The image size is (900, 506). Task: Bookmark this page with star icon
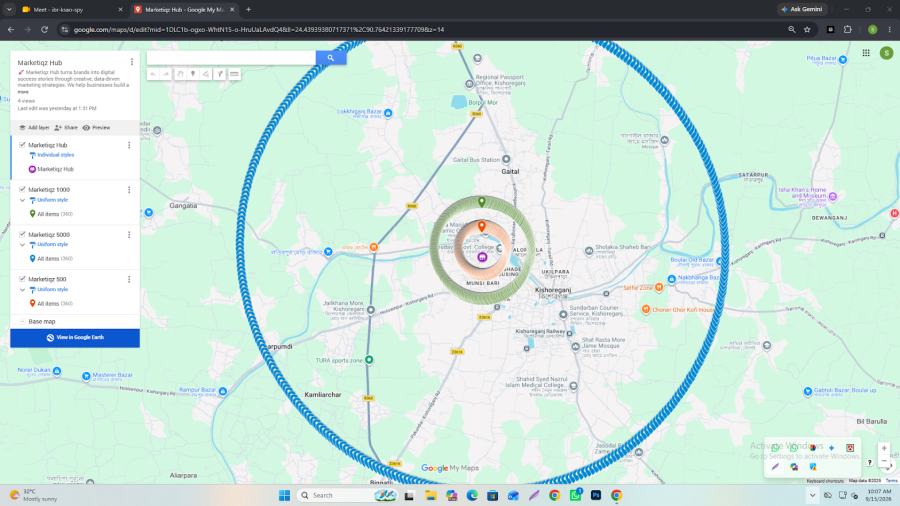(807, 29)
